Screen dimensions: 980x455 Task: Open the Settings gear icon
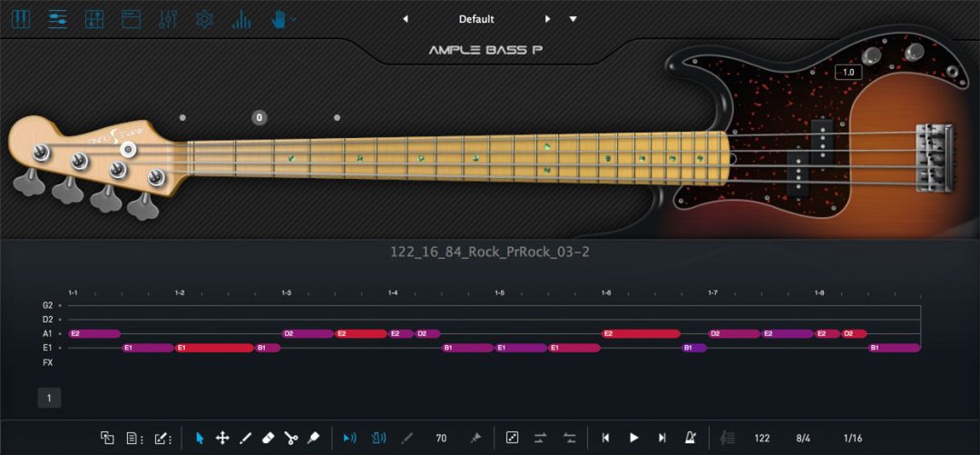pos(204,19)
